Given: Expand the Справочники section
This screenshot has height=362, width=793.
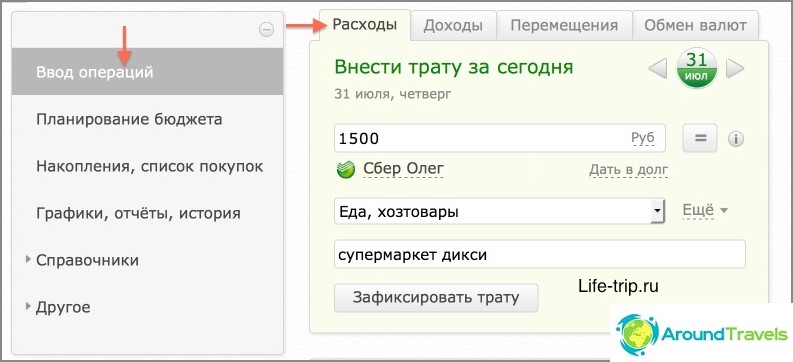Looking at the screenshot, I should [x=82, y=260].
